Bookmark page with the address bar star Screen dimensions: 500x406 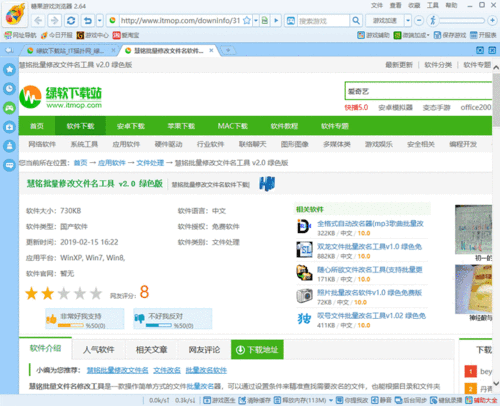pos(247,21)
